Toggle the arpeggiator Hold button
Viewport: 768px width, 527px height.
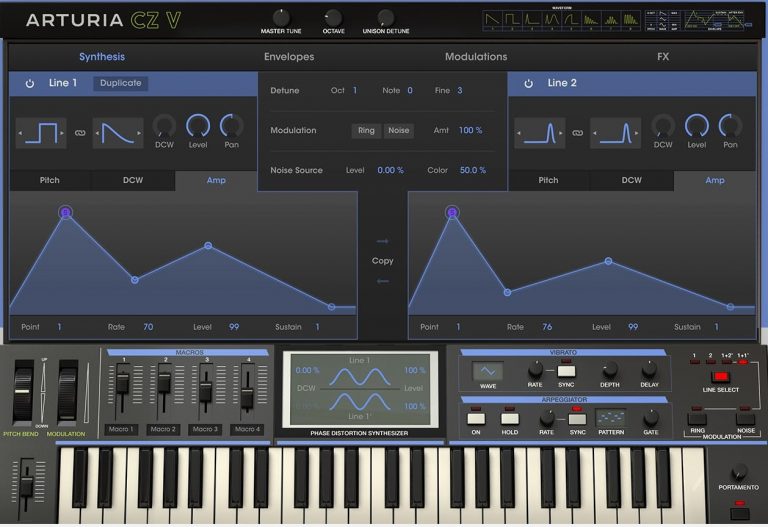(x=509, y=418)
